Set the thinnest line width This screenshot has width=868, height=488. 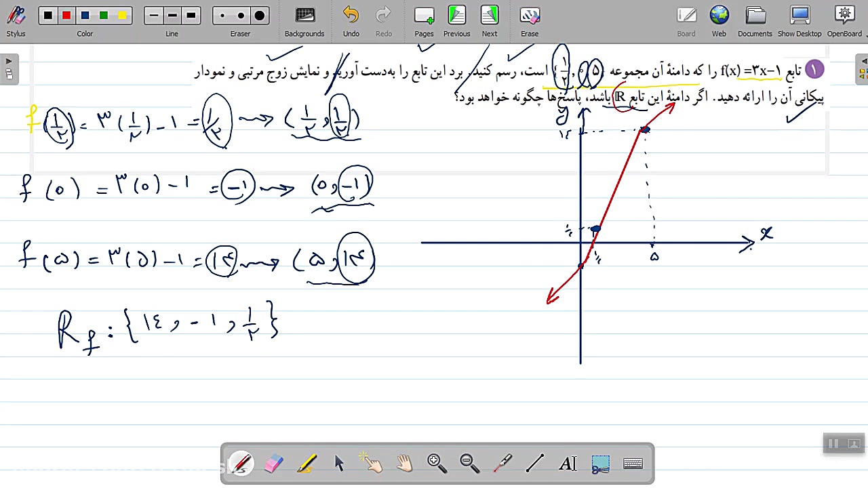(154, 16)
